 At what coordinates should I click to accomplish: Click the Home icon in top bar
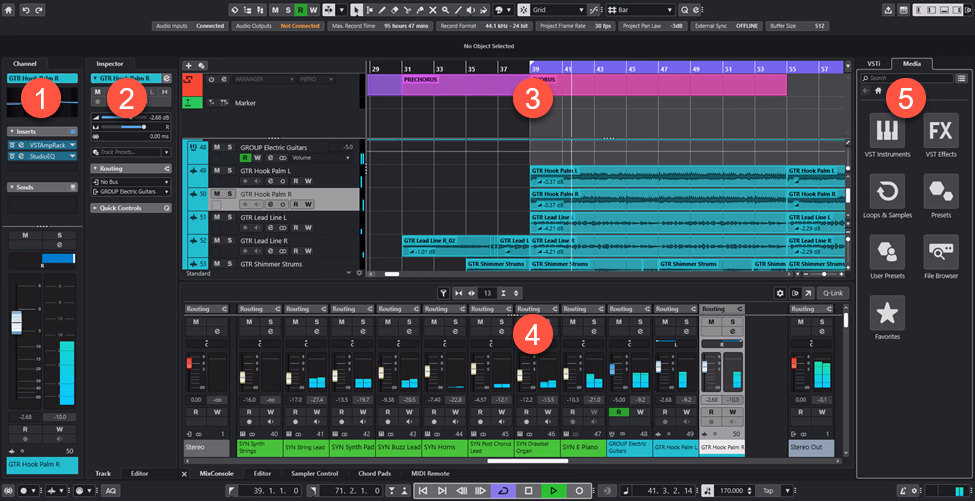9,10
